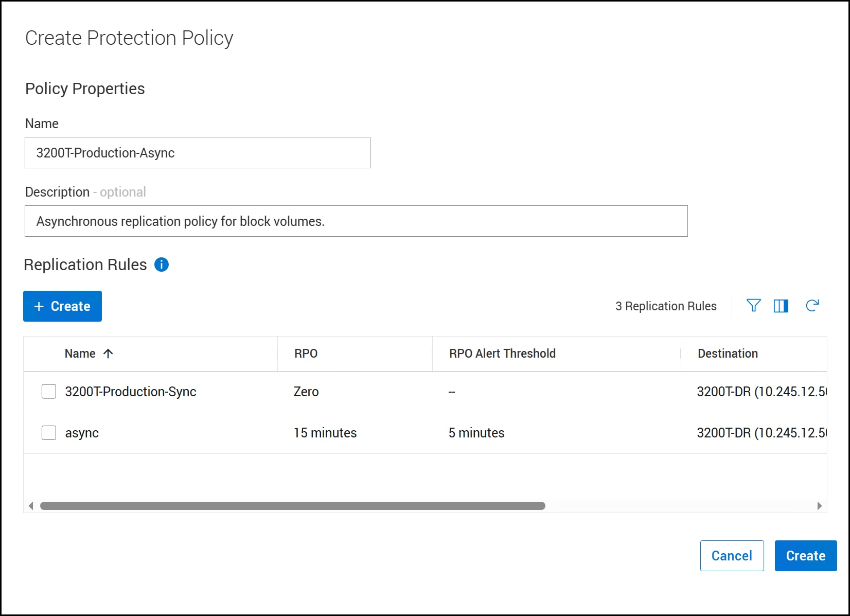This screenshot has width=850, height=616.
Task: Click the horizontal scrollbar thumb
Action: point(293,506)
